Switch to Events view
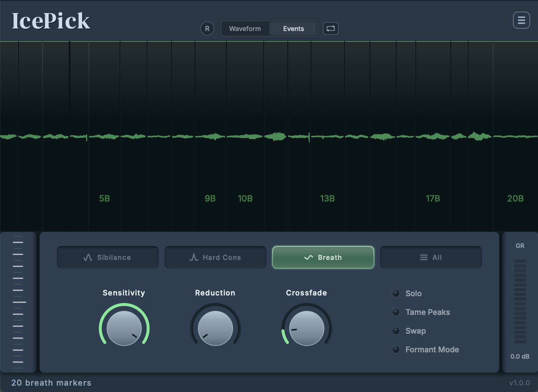 293,28
